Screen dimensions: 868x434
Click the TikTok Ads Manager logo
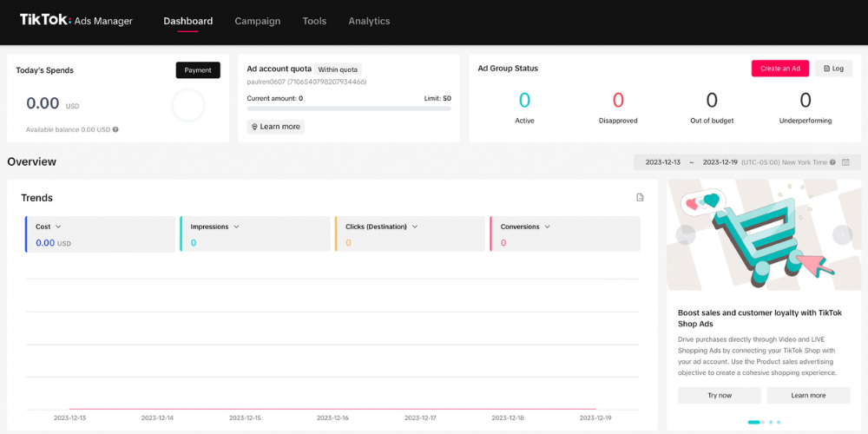tap(76, 21)
